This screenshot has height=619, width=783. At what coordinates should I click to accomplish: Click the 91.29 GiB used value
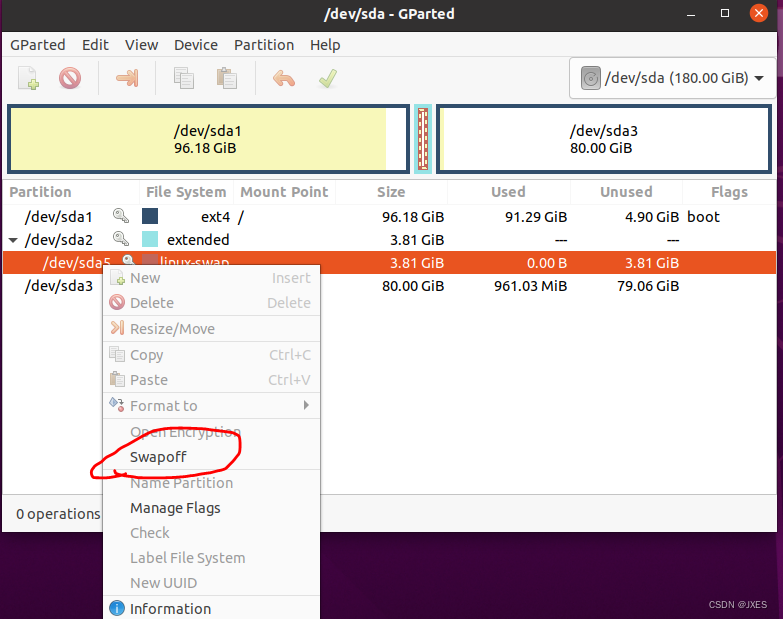point(536,217)
